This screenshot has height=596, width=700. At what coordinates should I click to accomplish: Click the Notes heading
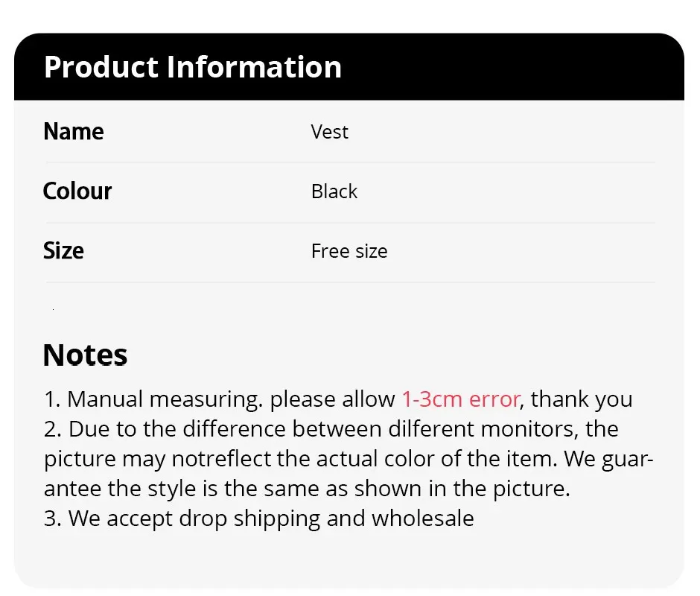click(x=85, y=355)
